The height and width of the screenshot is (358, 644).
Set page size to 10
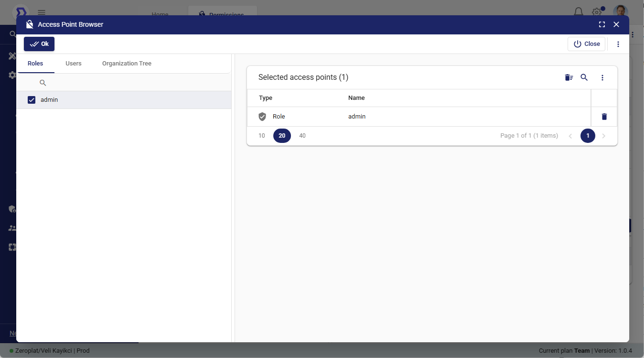pos(262,136)
